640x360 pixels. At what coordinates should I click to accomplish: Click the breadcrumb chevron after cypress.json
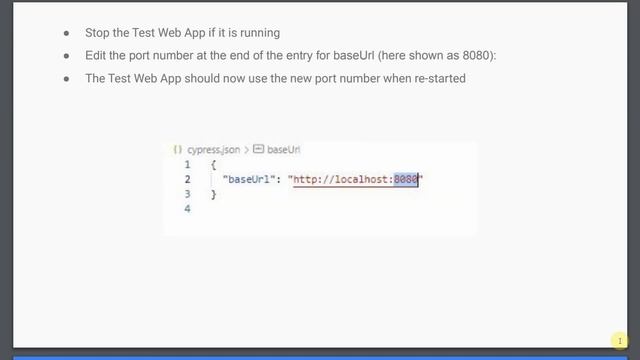pyautogui.click(x=247, y=150)
